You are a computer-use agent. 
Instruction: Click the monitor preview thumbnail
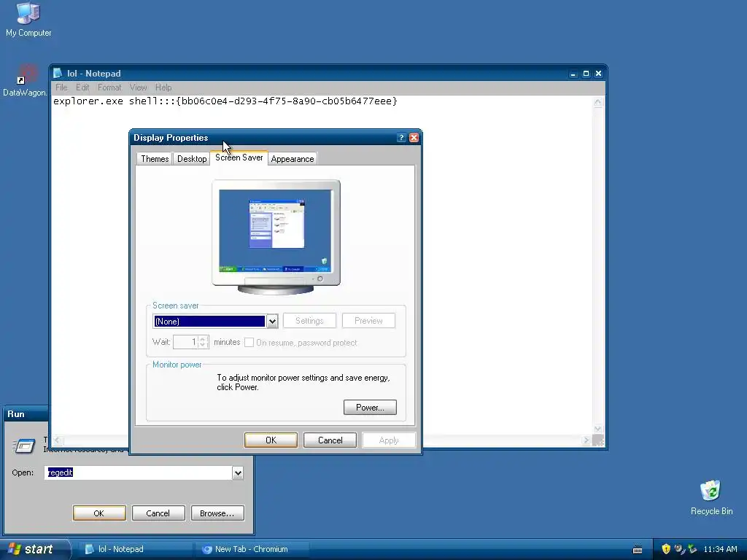click(x=276, y=237)
